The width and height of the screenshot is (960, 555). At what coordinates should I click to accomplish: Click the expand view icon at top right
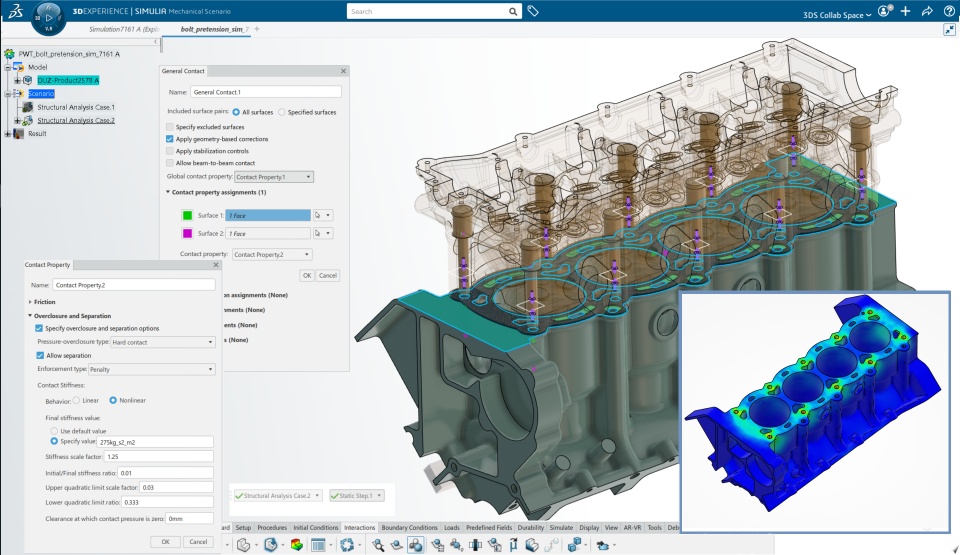950,29
